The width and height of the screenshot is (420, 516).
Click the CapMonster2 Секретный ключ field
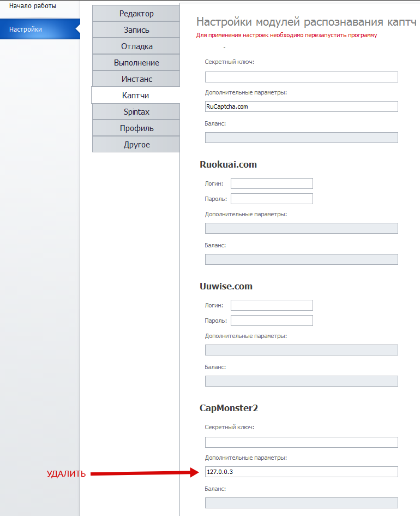pos(301,442)
